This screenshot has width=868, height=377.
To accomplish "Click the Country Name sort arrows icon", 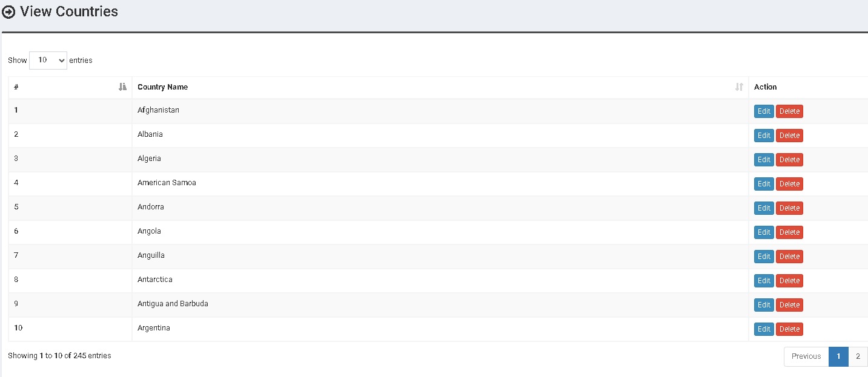I will click(x=739, y=87).
